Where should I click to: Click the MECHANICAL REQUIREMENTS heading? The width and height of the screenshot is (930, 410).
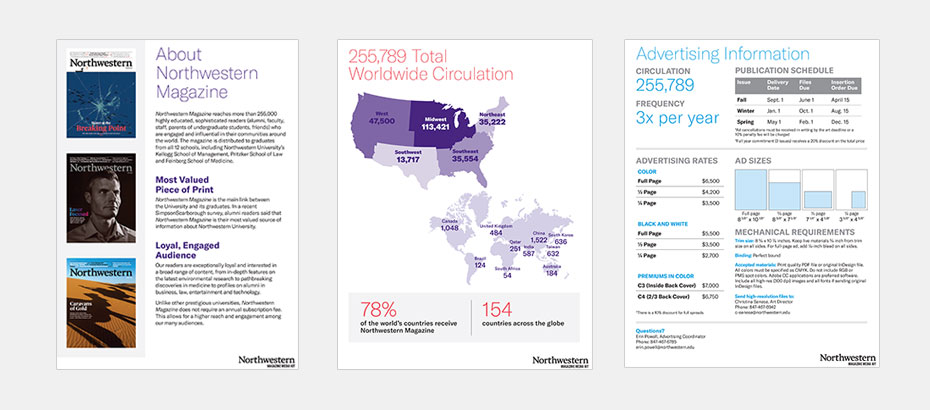click(795, 232)
